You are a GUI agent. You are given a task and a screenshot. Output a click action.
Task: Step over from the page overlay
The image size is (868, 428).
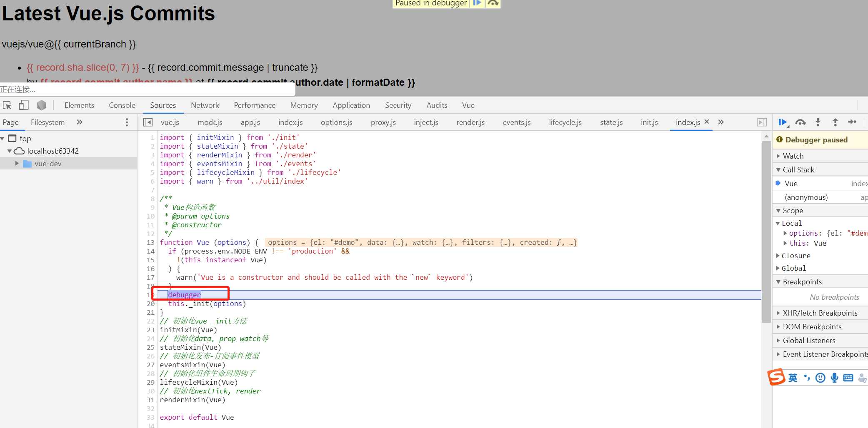[493, 3]
